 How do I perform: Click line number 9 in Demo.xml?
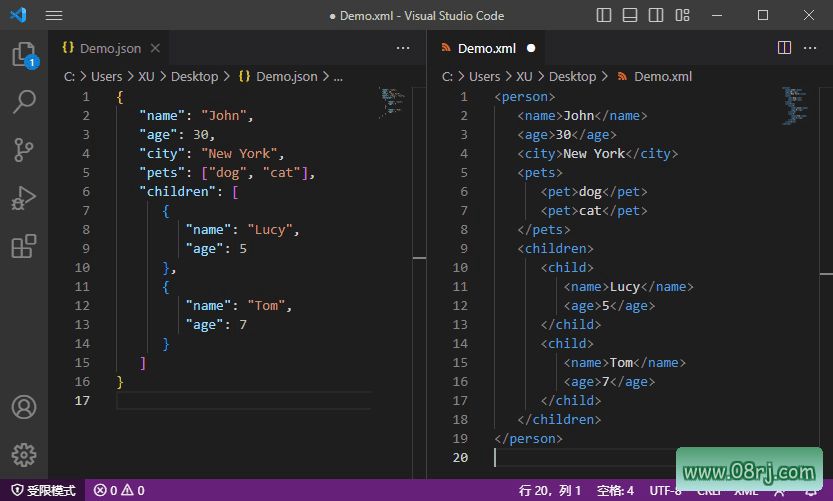[x=464, y=249]
